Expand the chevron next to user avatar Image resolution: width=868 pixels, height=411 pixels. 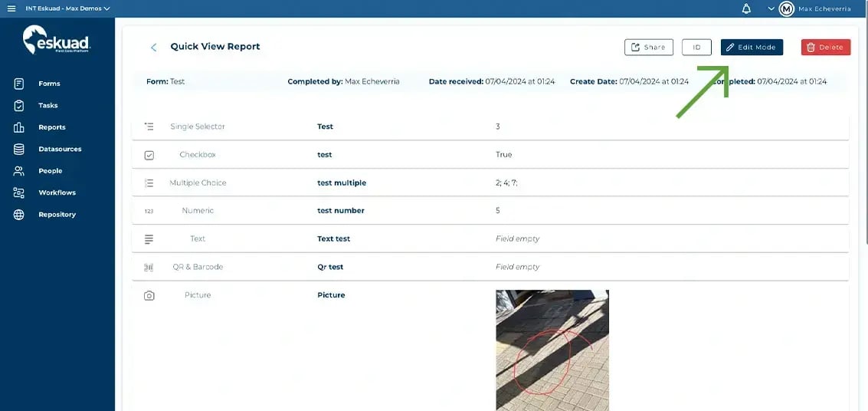771,8
